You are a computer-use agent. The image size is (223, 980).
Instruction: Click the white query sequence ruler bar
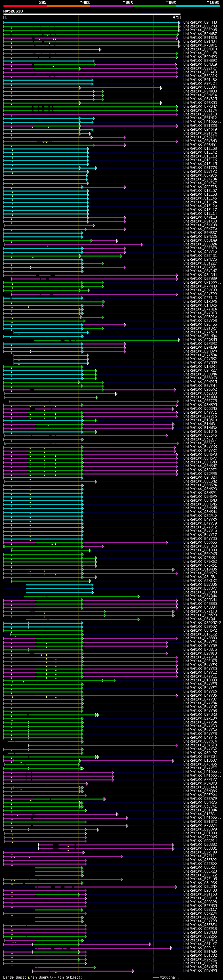(92, 15)
